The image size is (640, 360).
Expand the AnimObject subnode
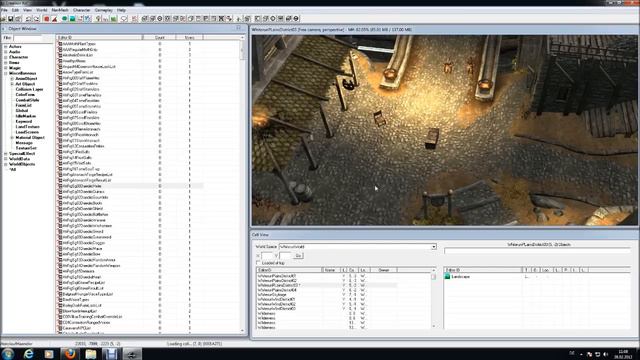pyautogui.click(x=12, y=78)
